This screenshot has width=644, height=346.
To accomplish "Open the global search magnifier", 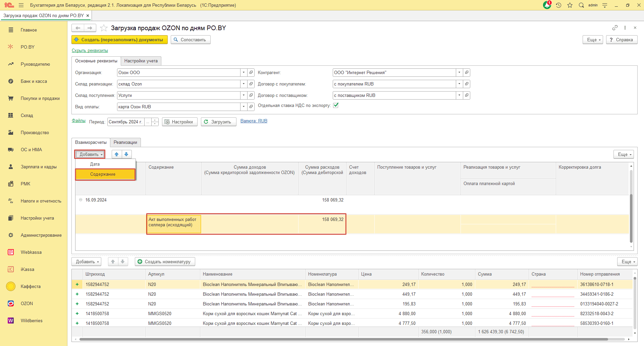I will tap(581, 5).
